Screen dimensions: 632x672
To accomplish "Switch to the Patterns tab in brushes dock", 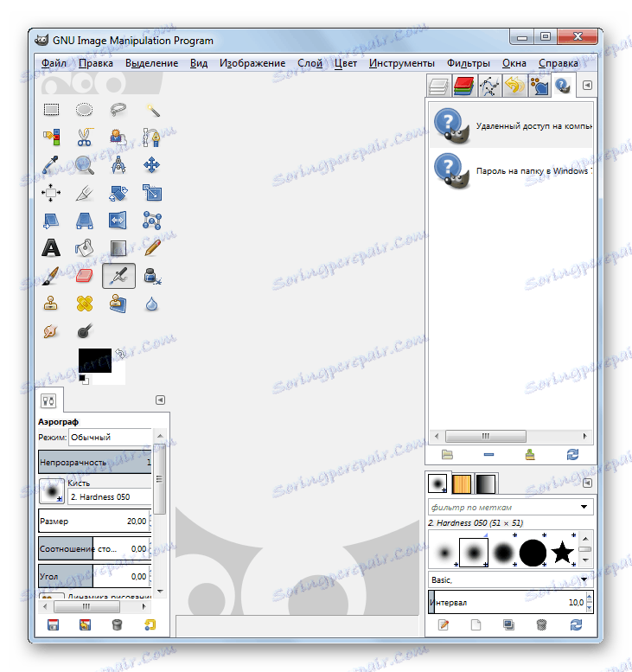I will click(x=462, y=483).
